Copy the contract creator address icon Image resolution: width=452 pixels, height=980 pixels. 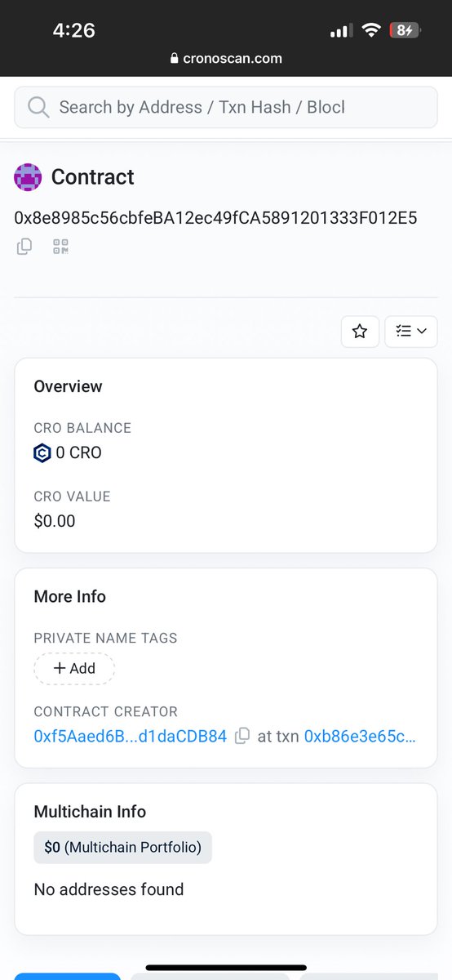click(x=242, y=736)
